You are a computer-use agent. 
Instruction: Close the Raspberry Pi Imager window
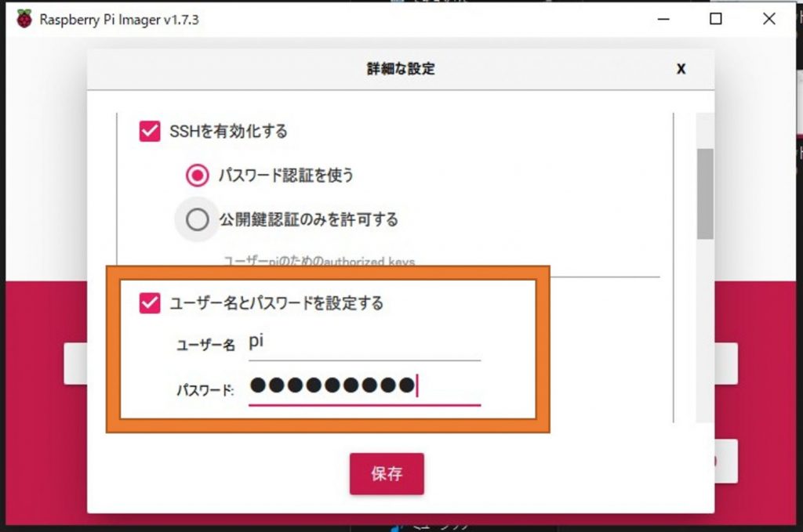coord(768,19)
